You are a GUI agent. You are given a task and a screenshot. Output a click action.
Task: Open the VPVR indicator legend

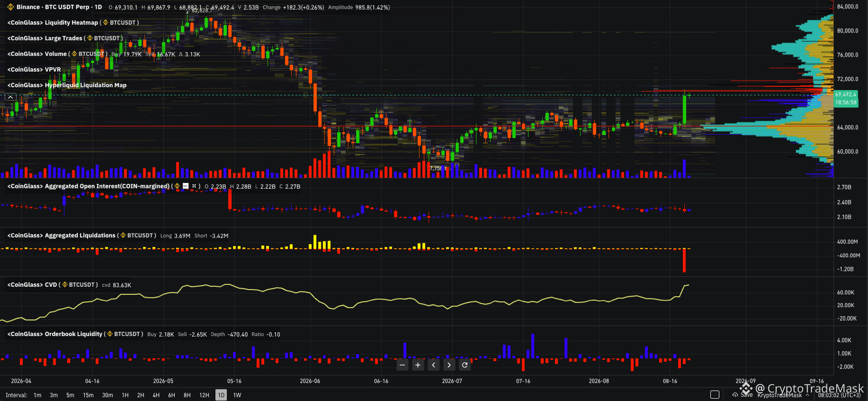coord(34,69)
